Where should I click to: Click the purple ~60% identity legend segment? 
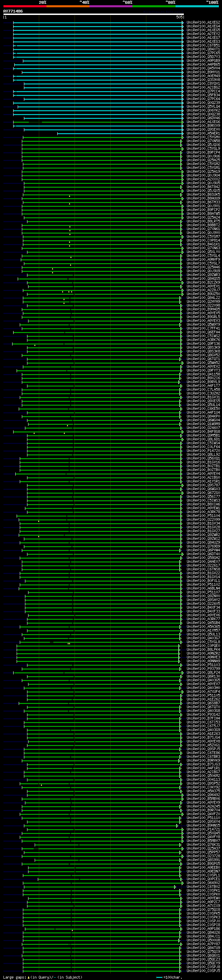click(x=111, y=6)
